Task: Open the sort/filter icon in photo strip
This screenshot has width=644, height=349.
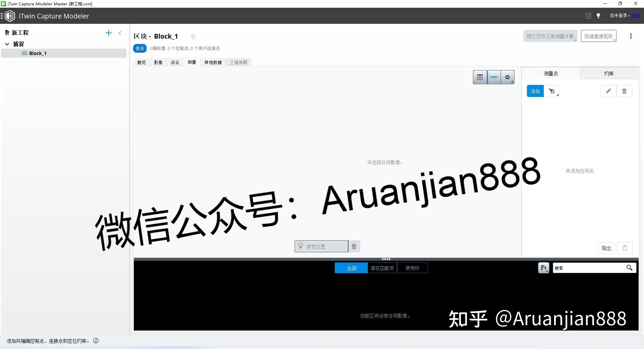Action: pyautogui.click(x=543, y=268)
